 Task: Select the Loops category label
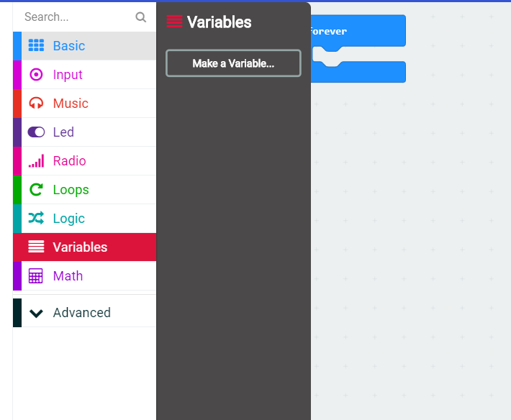(71, 189)
